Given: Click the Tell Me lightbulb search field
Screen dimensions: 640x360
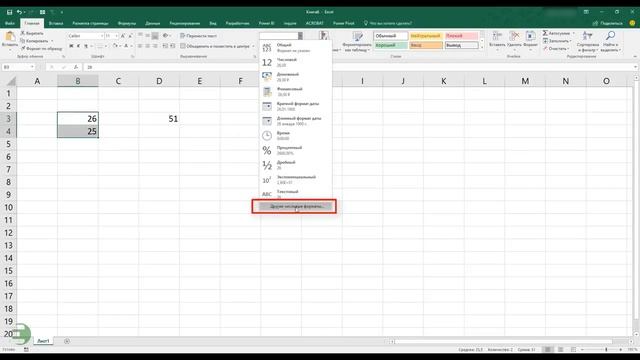Looking at the screenshot, I should (388, 23).
